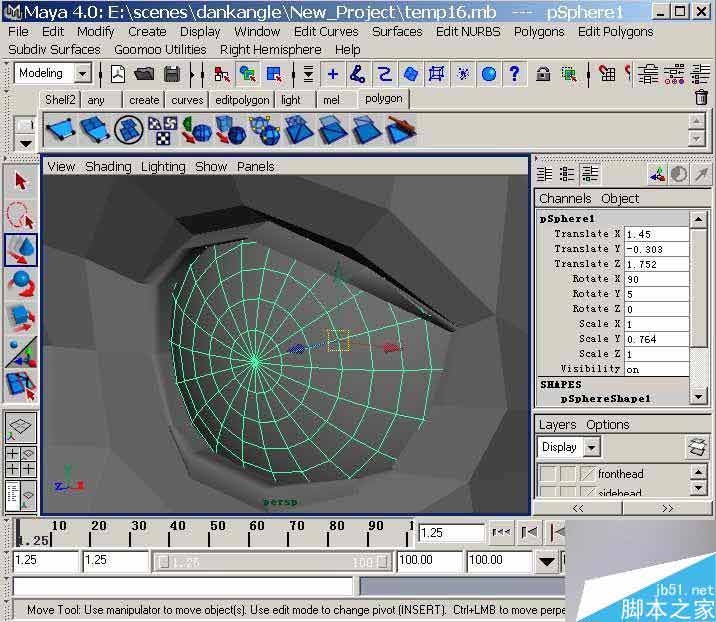Switch to four view layout

click(x=21, y=461)
